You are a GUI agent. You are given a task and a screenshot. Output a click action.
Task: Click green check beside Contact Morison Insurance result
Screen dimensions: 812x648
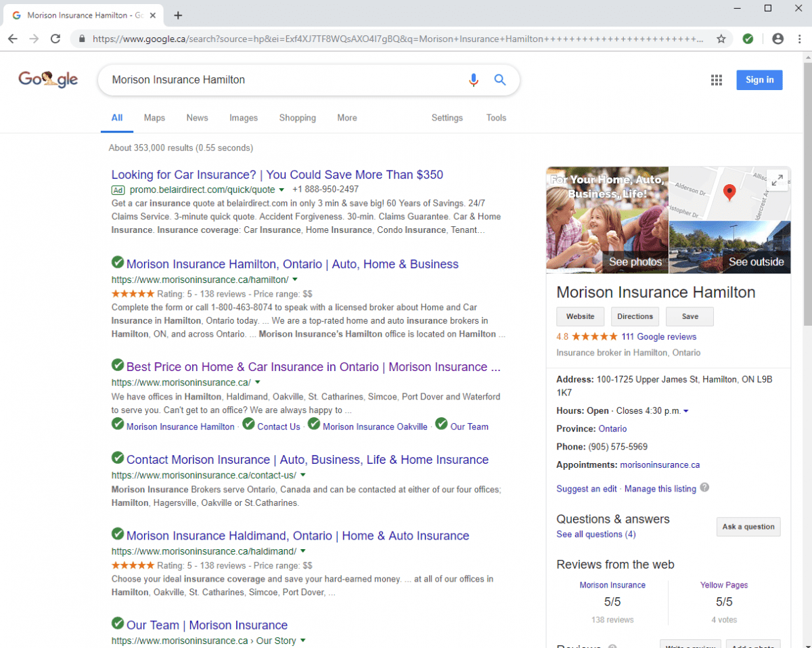[x=118, y=458]
